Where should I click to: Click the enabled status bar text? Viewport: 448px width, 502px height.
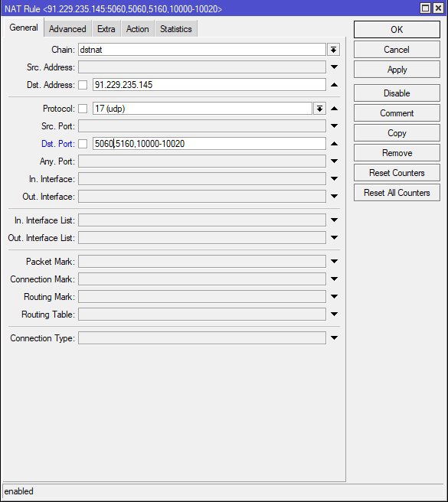click(18, 491)
